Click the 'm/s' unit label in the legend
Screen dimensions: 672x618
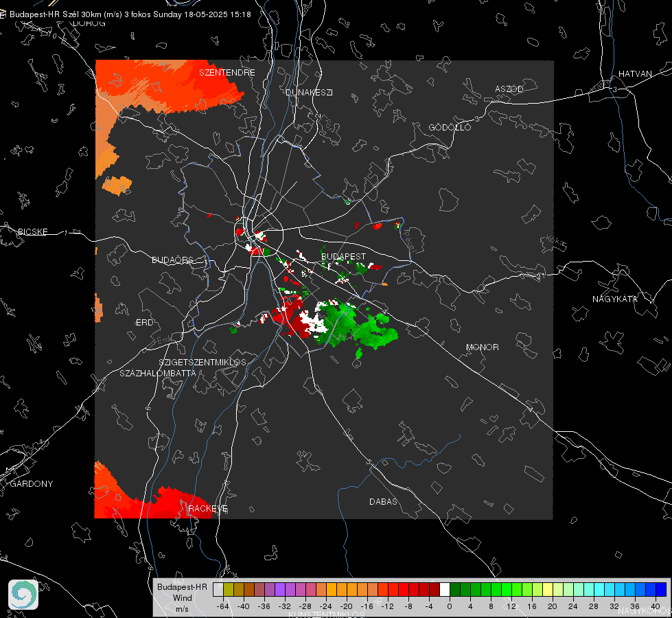tap(182, 609)
